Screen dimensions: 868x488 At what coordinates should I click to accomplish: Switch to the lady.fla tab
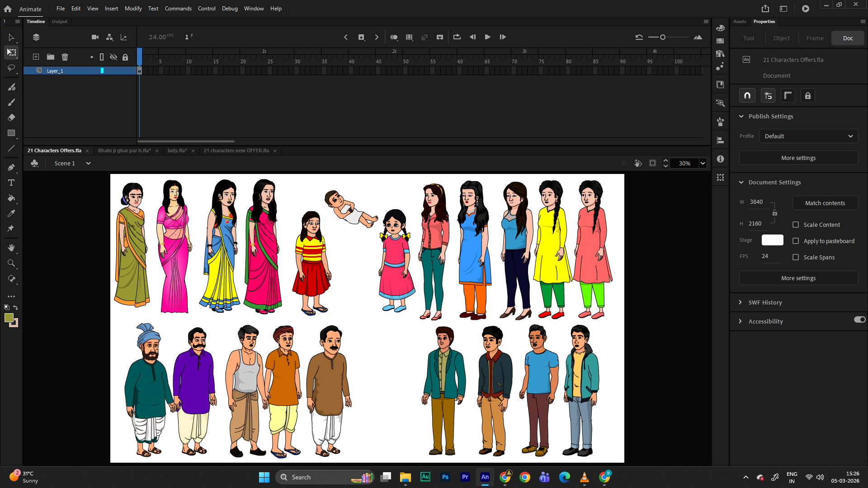[178, 150]
